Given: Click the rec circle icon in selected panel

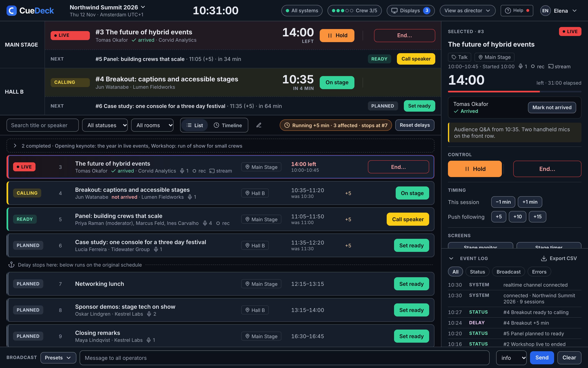Looking at the screenshot, I should pyautogui.click(x=533, y=66).
